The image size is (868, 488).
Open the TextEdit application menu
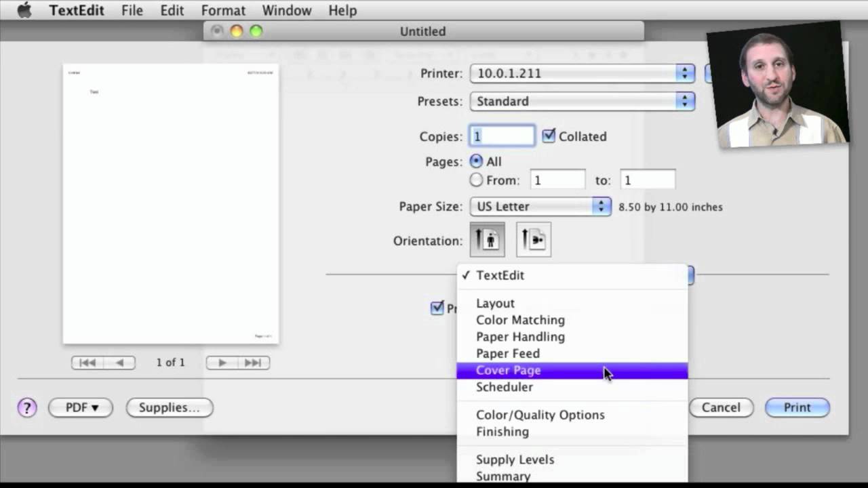tap(77, 10)
